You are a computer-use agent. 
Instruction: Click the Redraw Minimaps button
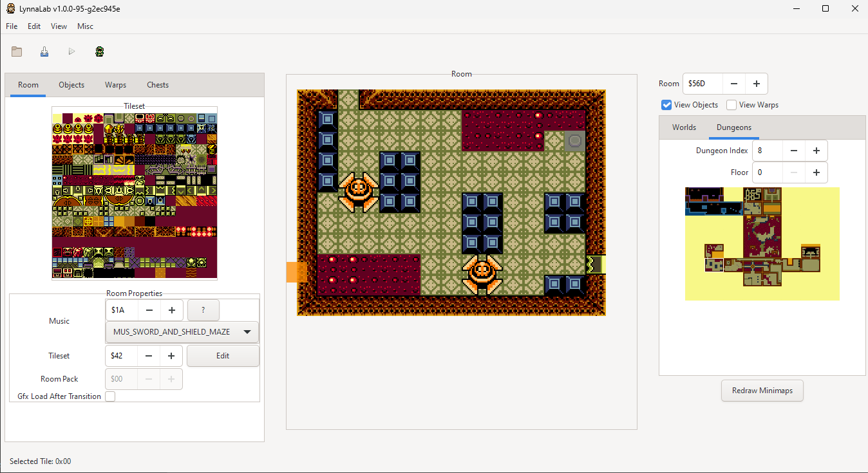click(x=762, y=391)
